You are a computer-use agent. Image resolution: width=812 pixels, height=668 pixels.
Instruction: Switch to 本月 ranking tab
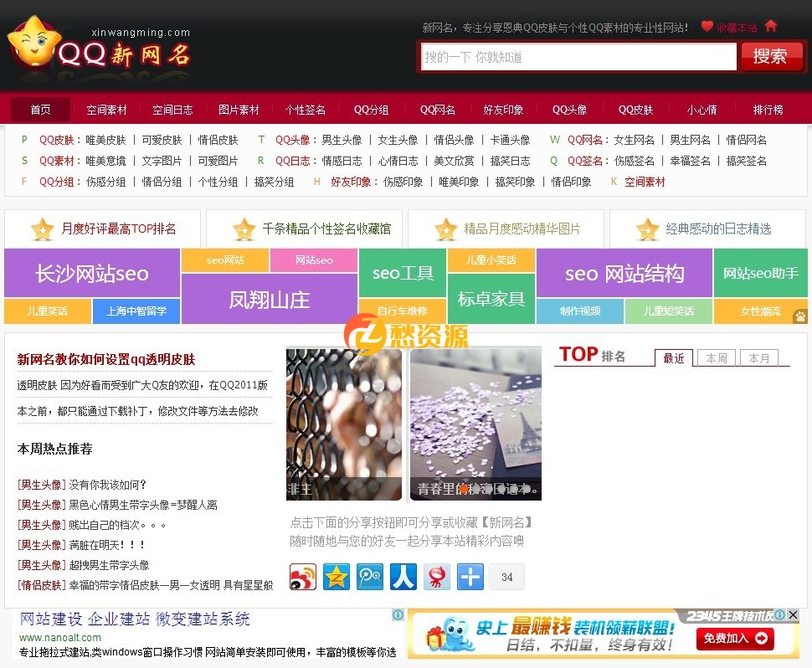coord(759,357)
